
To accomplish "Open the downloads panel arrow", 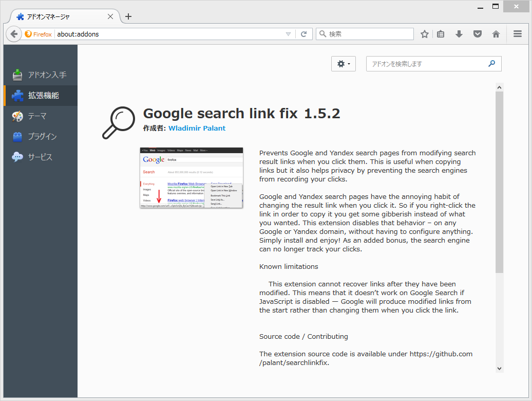I will click(459, 33).
